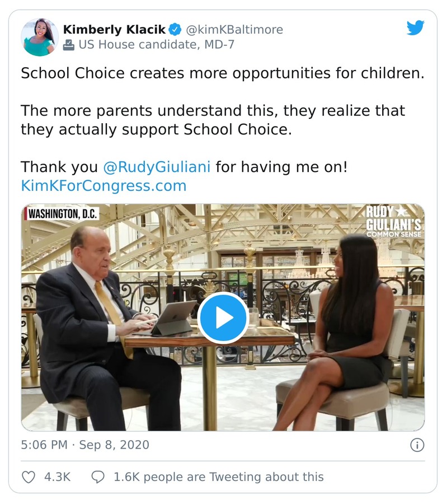
Task: Open the @kimKBaltimore handle link
Action: tap(234, 29)
